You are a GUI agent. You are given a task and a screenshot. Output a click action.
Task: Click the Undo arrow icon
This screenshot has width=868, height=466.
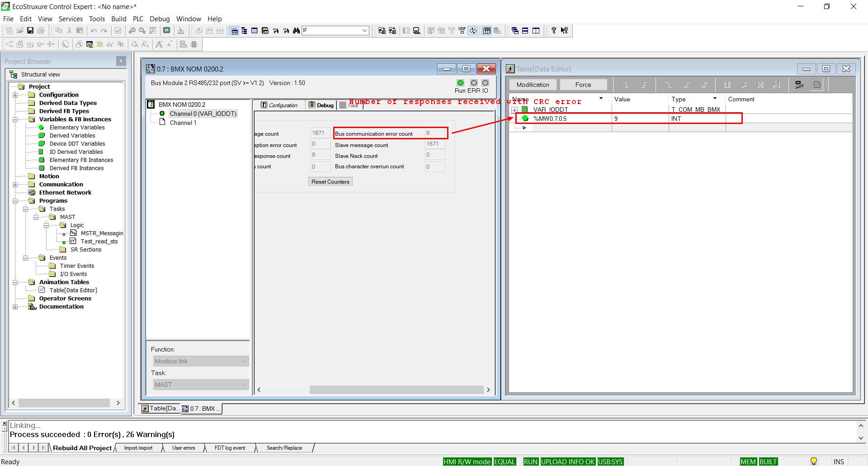(x=94, y=30)
